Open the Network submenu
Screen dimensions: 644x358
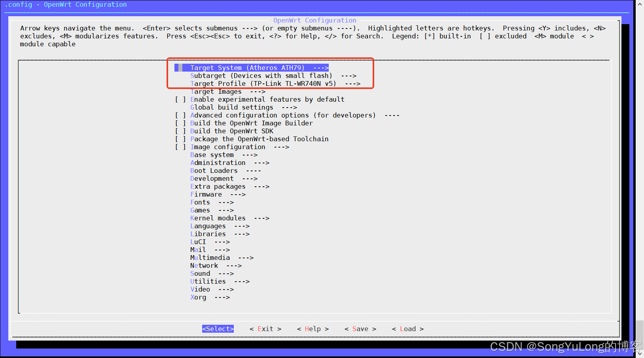[x=216, y=265]
